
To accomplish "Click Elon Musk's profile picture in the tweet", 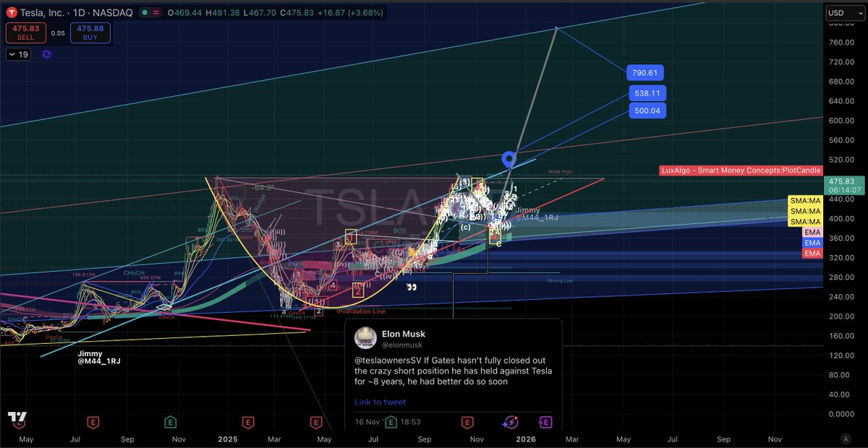I will pos(365,337).
